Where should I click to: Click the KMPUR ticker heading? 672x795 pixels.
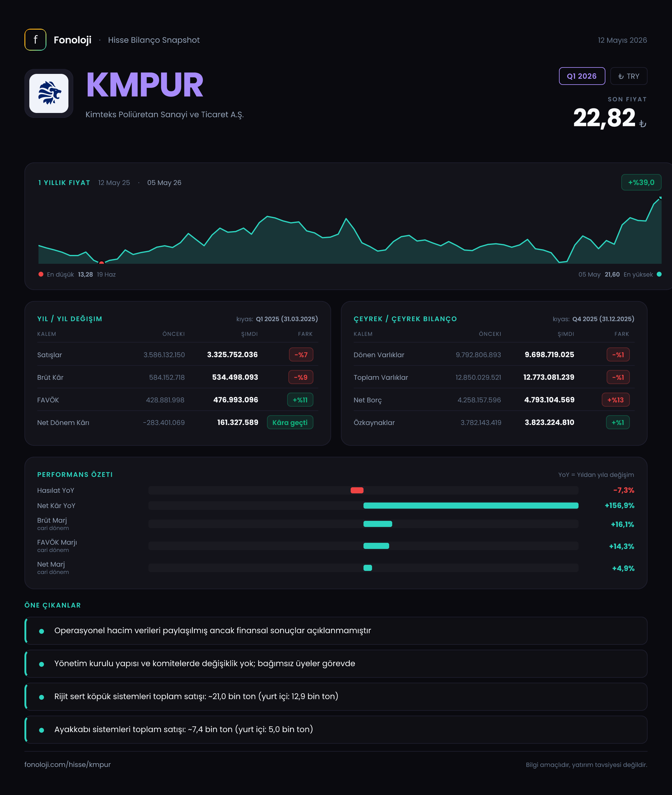tap(145, 85)
